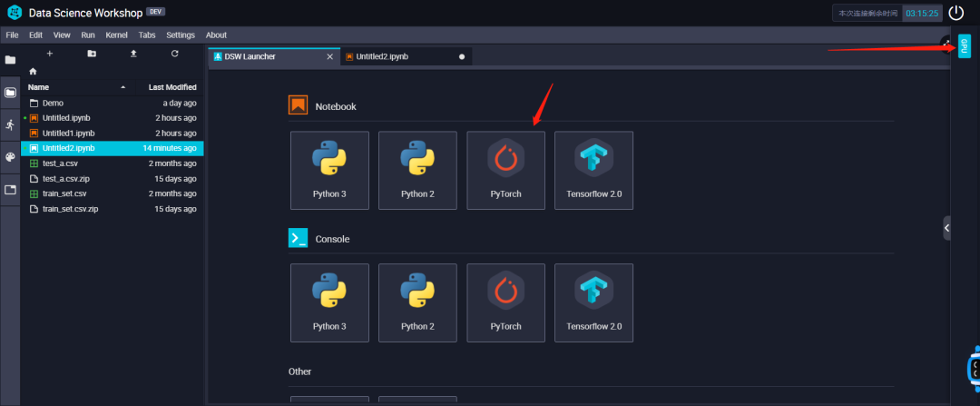This screenshot has height=406, width=980.
Task: Open the Demo folder
Action: click(x=113, y=104)
